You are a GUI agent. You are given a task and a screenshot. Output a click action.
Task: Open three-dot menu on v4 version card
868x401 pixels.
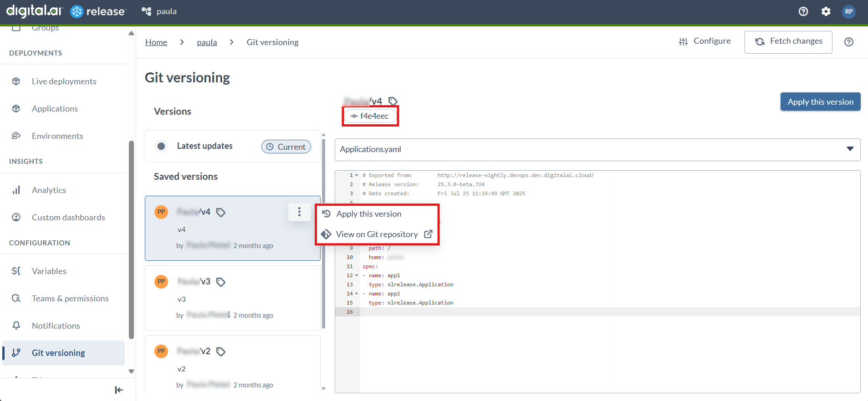(299, 212)
